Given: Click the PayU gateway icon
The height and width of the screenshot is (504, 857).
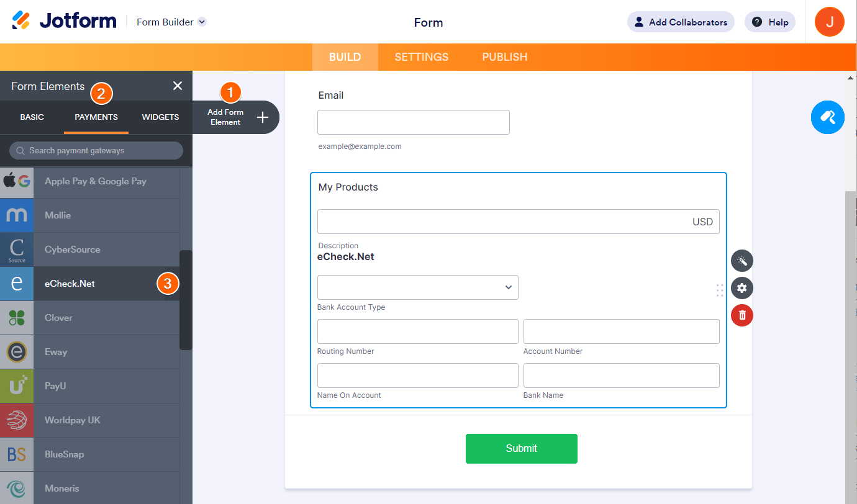Looking at the screenshot, I should (17, 386).
